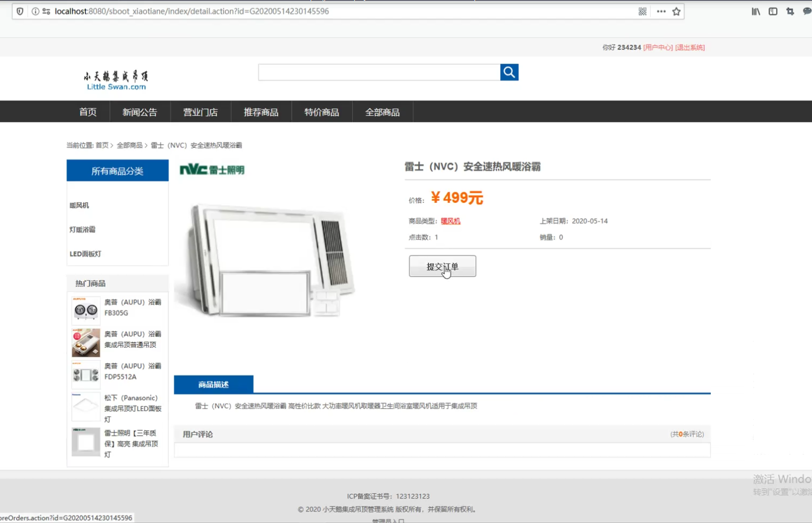Click the product title 雷士（NVC）安全速热风暖浴霸
Screen dimensions: 812x523
(472, 167)
